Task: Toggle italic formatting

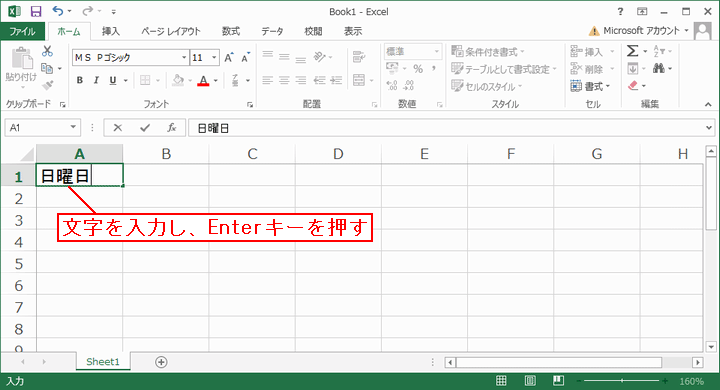Action: click(96, 80)
